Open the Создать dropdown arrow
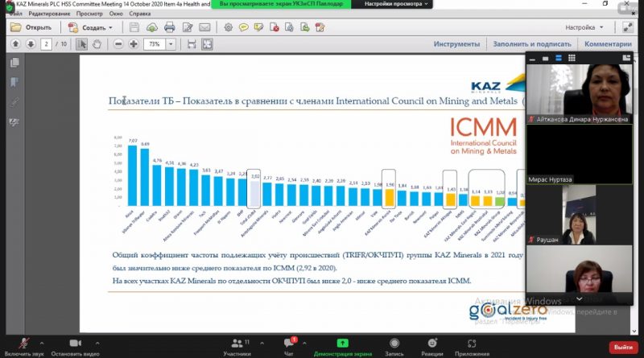644x358 pixels. point(110,28)
